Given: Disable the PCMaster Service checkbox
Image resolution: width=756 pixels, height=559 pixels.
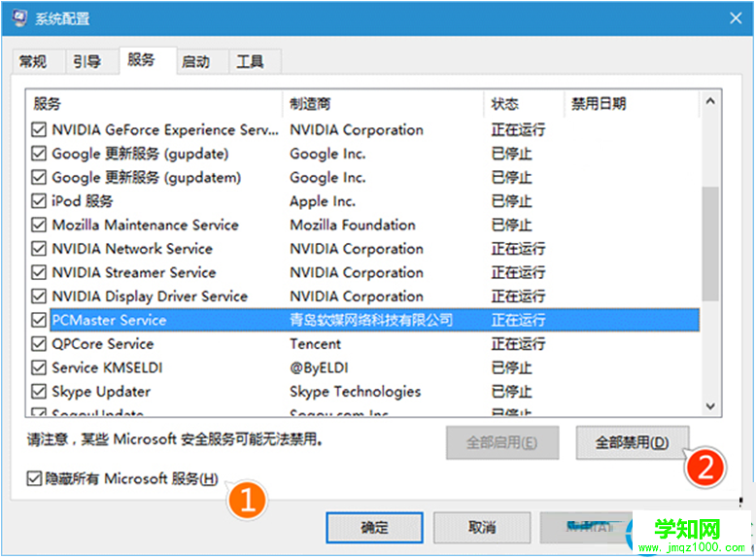Looking at the screenshot, I should 39,320.
